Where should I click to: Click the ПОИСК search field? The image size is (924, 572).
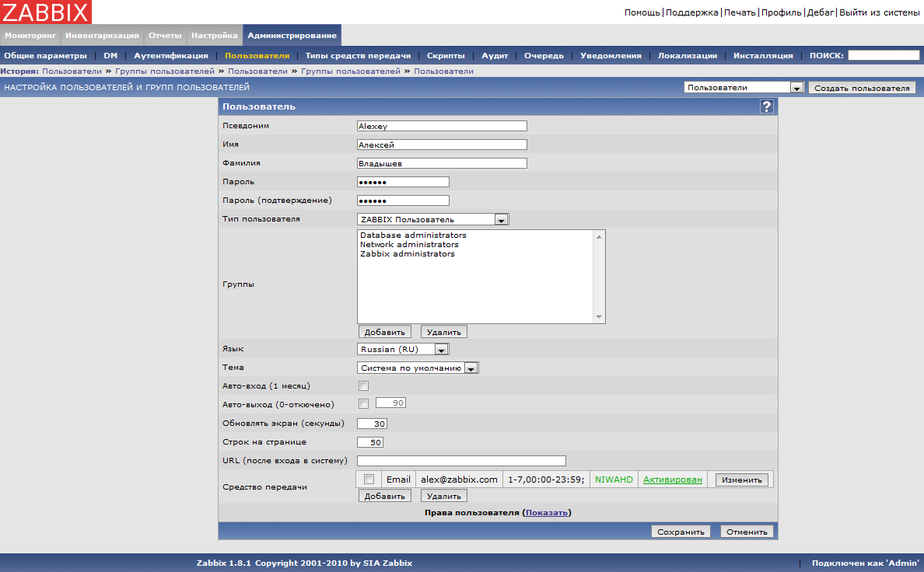tap(884, 55)
